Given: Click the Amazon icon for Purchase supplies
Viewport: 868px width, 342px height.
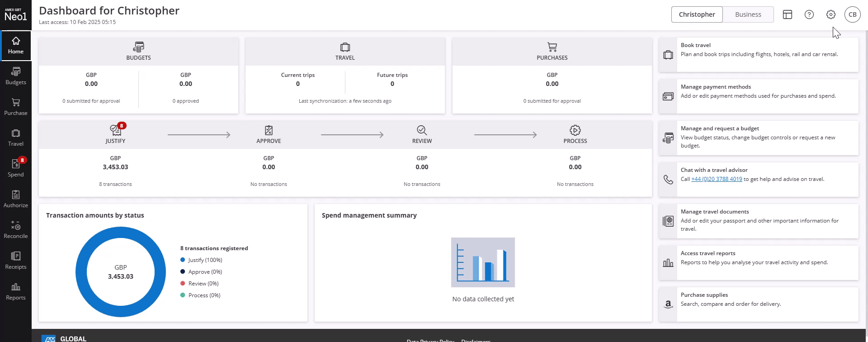Looking at the screenshot, I should pos(668,304).
